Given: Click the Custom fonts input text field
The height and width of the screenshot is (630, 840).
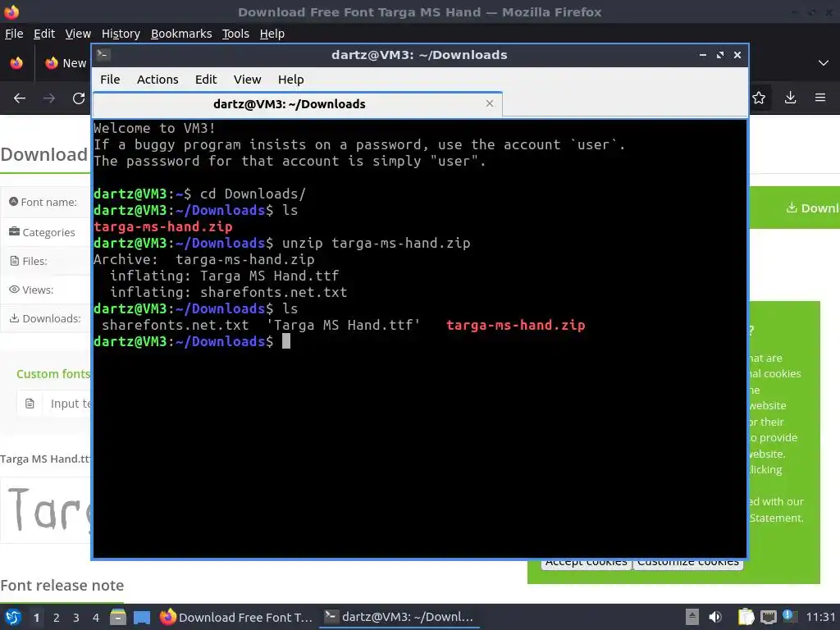Looking at the screenshot, I should pos(67,404).
